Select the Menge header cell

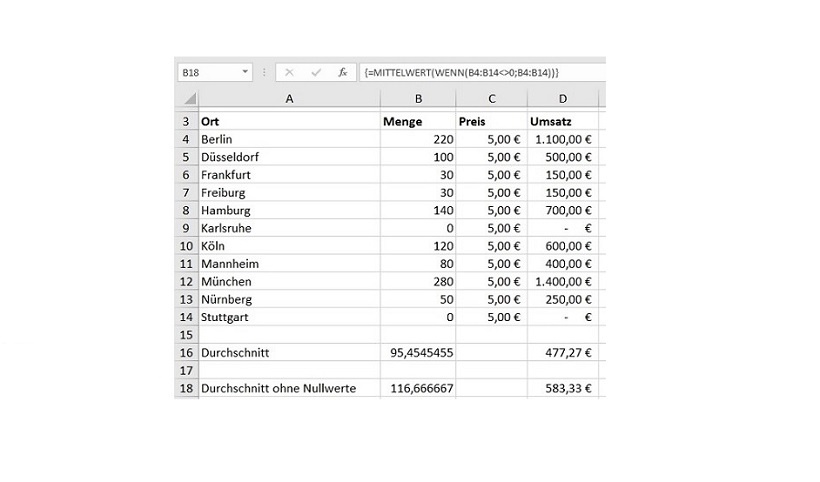click(418, 121)
